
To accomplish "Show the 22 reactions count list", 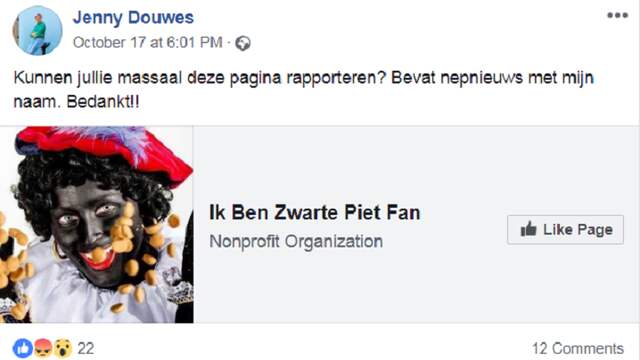I will (86, 349).
